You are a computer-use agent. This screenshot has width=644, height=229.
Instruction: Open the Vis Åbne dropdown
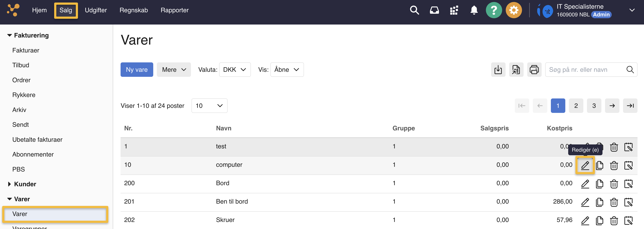tap(287, 70)
